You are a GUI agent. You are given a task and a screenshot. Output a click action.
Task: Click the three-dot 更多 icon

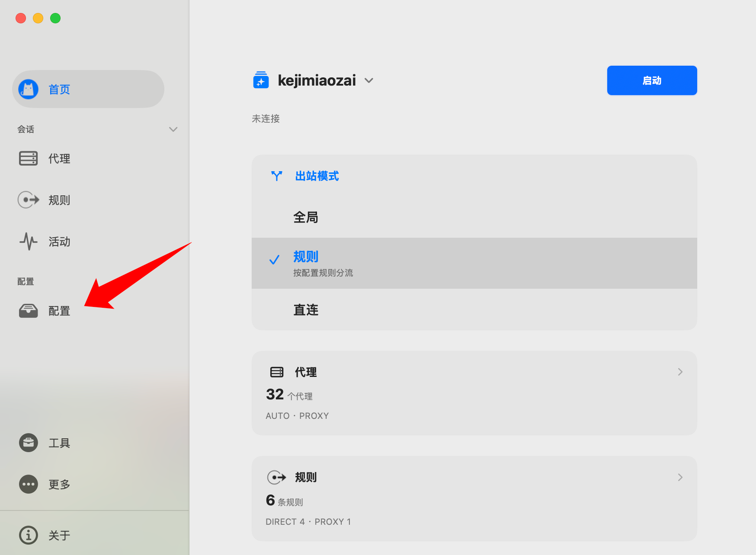28,484
